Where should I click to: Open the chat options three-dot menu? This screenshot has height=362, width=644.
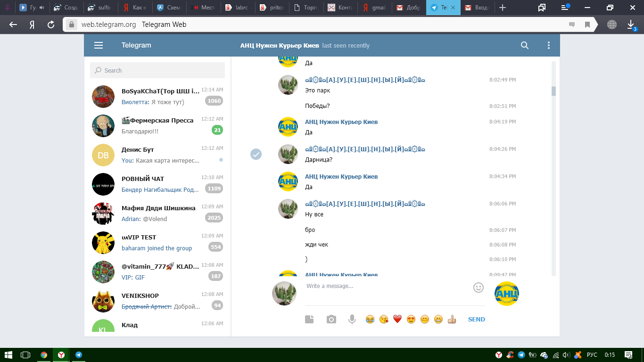tap(549, 45)
